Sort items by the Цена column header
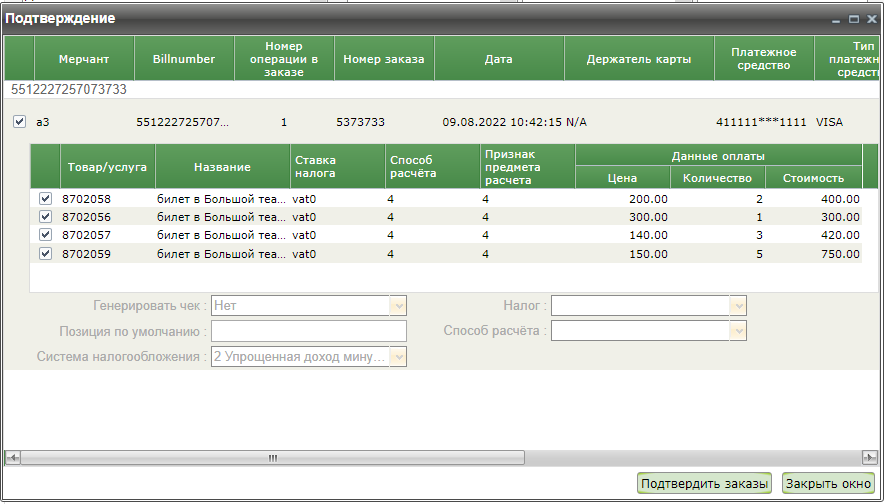Image resolution: width=884 pixels, height=504 pixels. [x=622, y=178]
